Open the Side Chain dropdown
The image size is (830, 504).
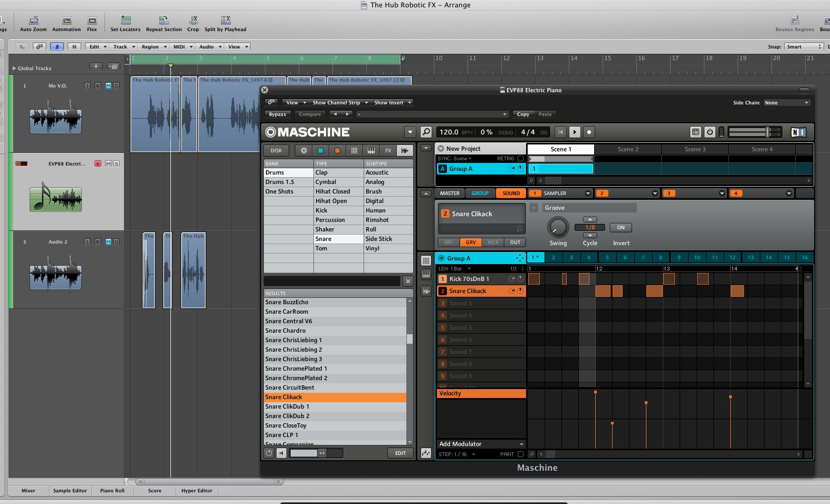[x=786, y=102]
